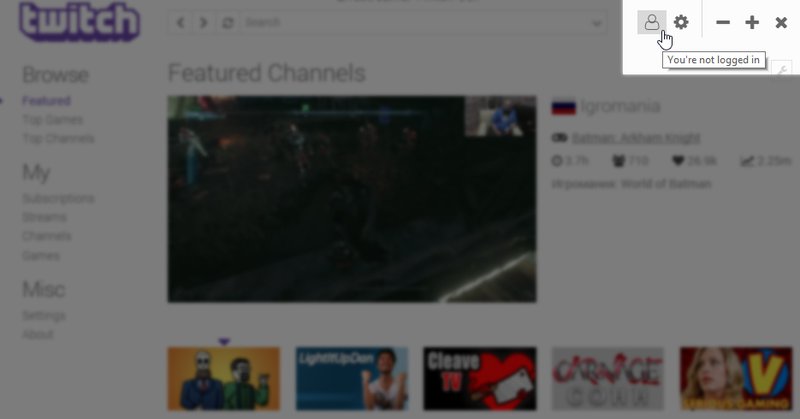Open My Games in the sidebar
Viewport: 800px width, 419px height.
[x=41, y=255]
